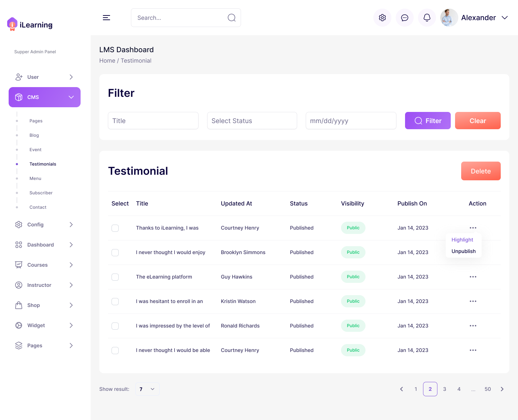
Task: Click the search magnifier icon
Action: coord(232,18)
